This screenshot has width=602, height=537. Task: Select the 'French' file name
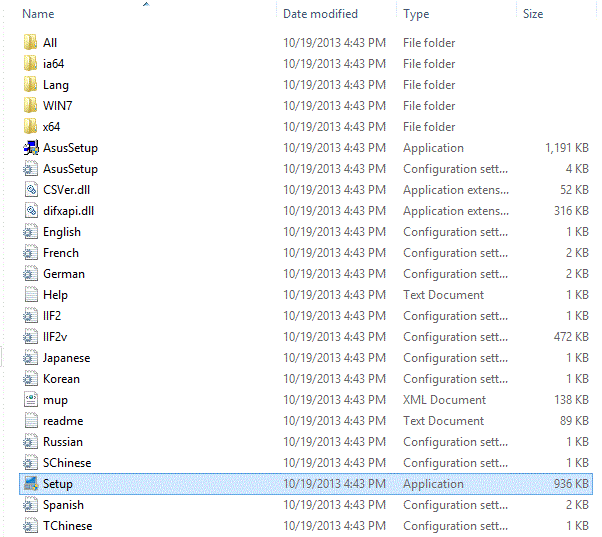[61, 253]
